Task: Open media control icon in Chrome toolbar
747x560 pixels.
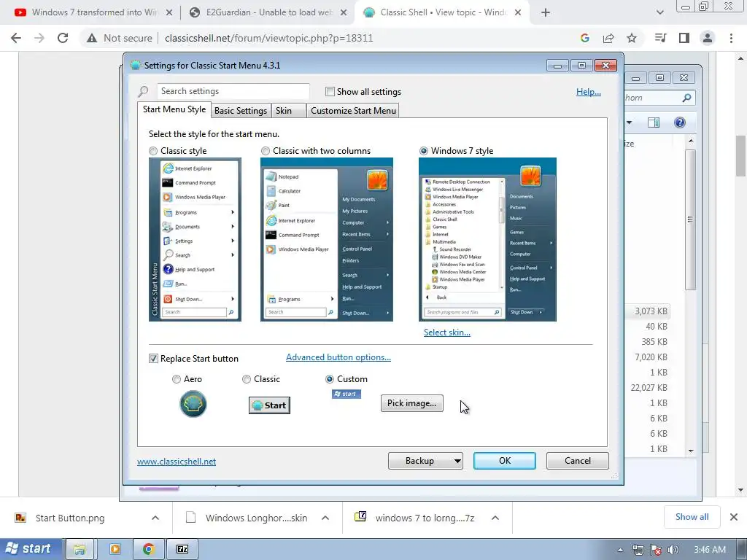Action: (x=660, y=38)
